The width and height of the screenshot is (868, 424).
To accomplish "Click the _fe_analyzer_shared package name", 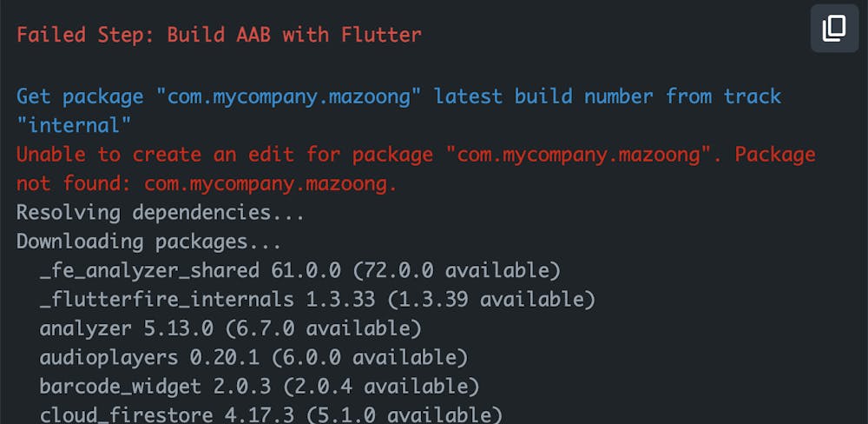I will click(x=149, y=270).
